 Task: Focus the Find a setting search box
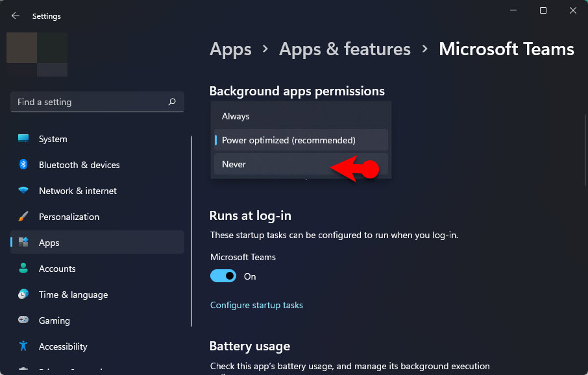pyautogui.click(x=97, y=102)
